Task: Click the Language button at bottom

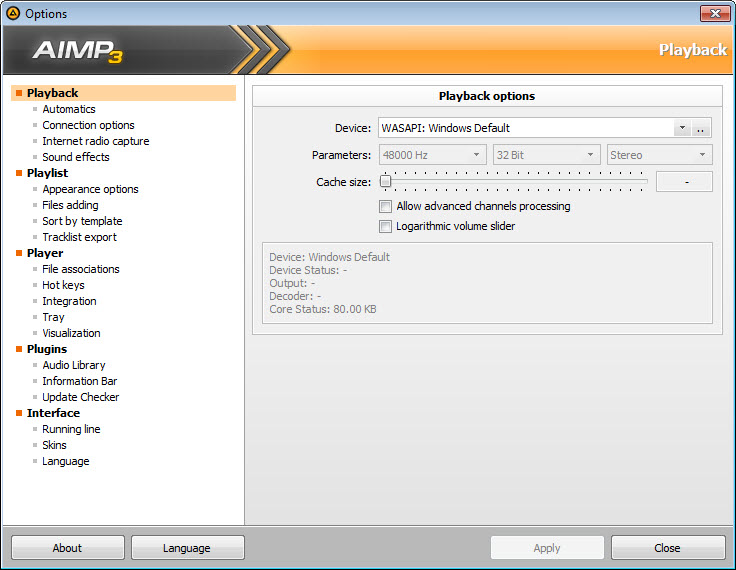Action: click(x=187, y=547)
